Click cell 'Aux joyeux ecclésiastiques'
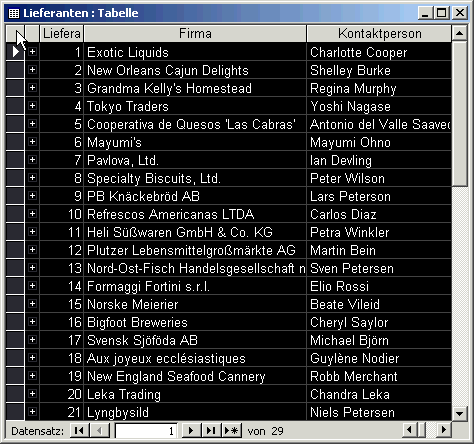Viewport: 474px width, 444px height. point(195,358)
